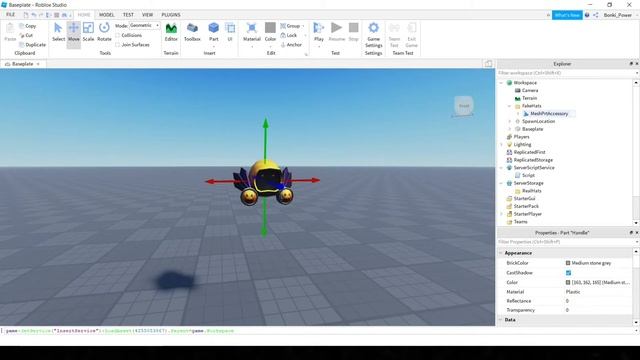The height and width of the screenshot is (360, 640).
Task: Expand the SpawnLocation node
Action: pyautogui.click(x=509, y=122)
